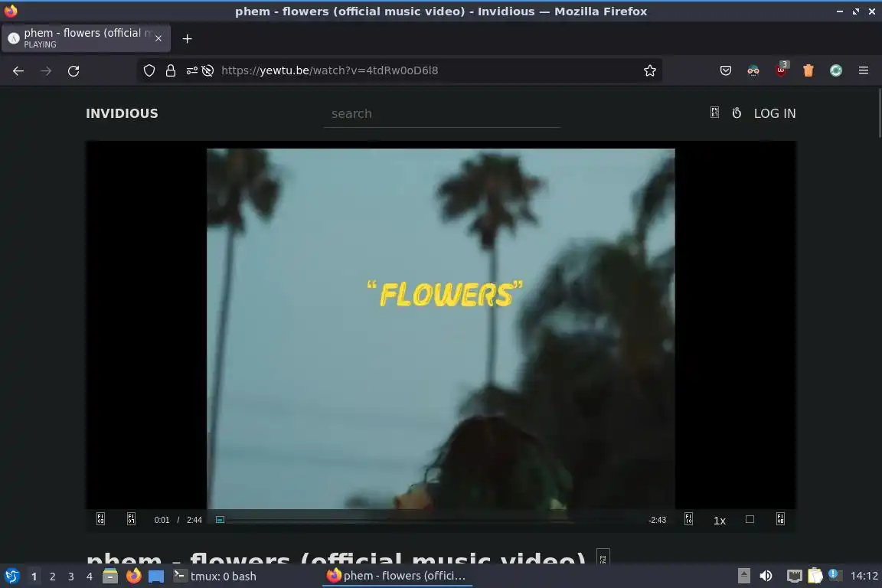The image size is (882, 588).
Task: Close the phem - flowers tab
Action: (158, 38)
